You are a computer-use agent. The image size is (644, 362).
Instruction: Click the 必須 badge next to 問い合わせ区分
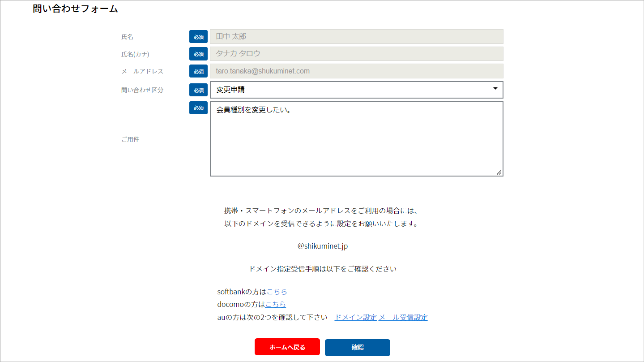click(198, 90)
